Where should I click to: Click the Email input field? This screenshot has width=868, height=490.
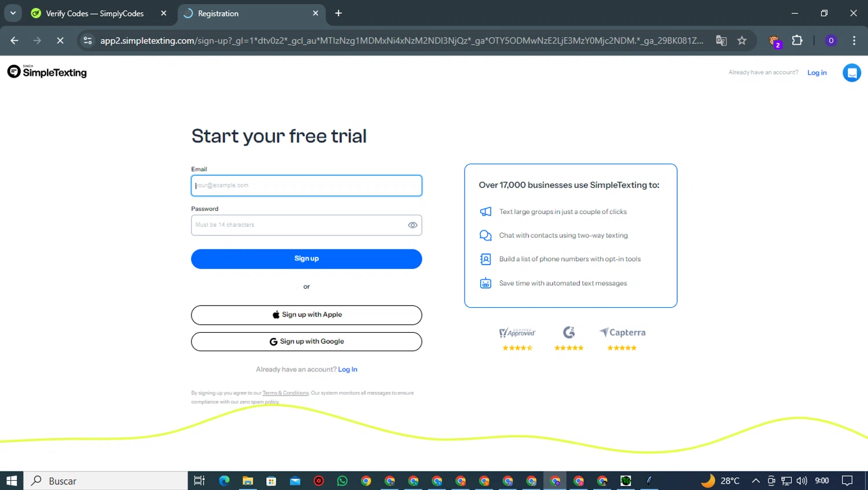coord(306,186)
